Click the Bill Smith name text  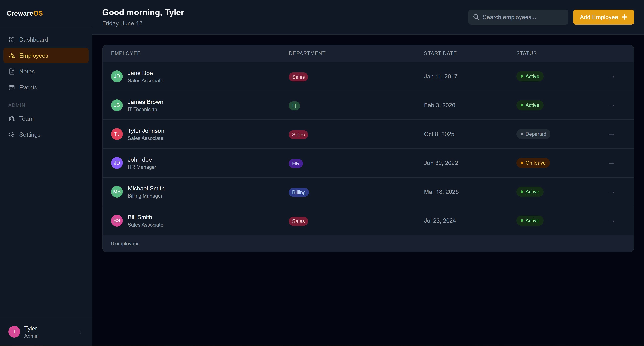[140, 217]
